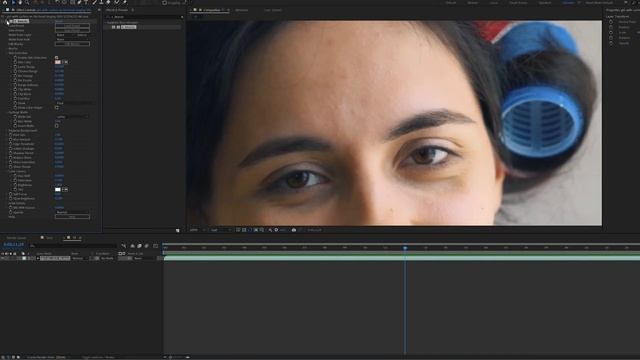Viewport: 640px width, 360px height.
Task: Toggle the first checkbox above skin color swatch
Action: (56, 58)
